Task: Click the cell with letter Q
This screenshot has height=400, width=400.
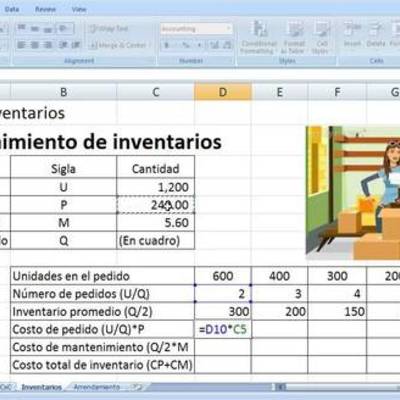Action: click(64, 240)
